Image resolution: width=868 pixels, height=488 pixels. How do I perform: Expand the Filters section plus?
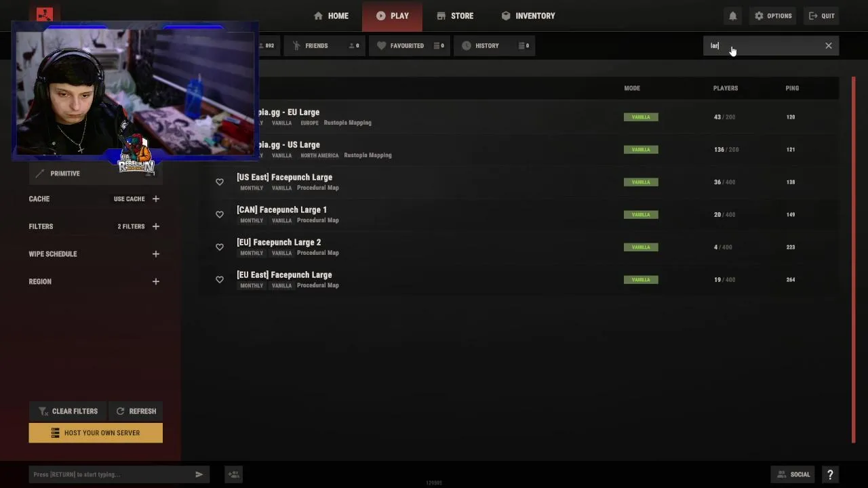[x=156, y=226]
